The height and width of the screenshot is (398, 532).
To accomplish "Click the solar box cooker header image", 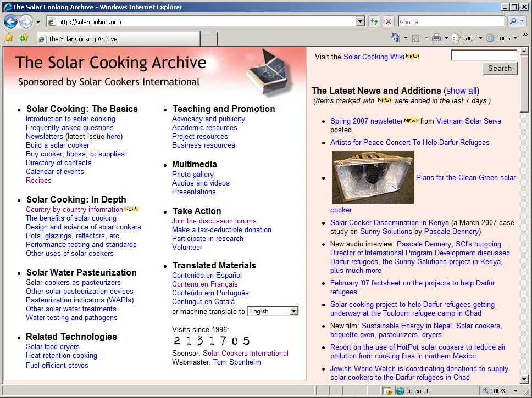I will (269, 72).
